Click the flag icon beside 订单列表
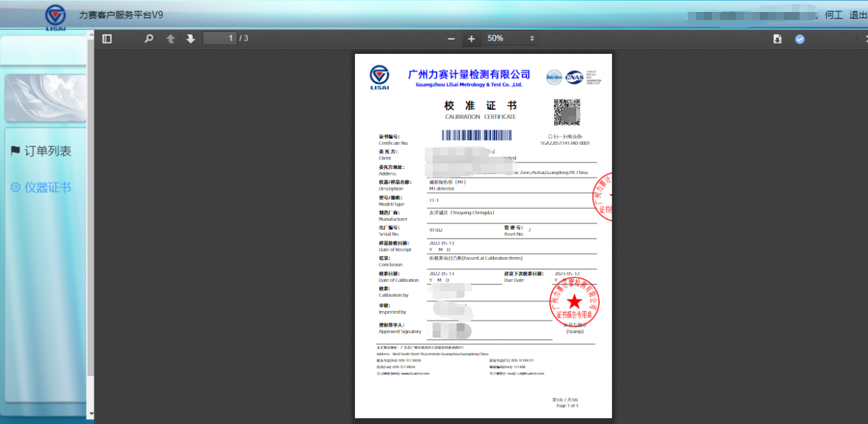This screenshot has height=424, width=868. coord(15,151)
